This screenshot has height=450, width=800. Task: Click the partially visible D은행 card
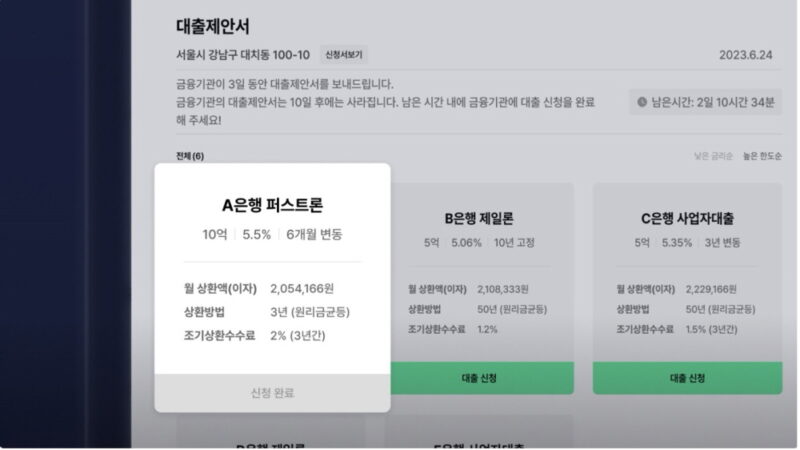point(271,433)
